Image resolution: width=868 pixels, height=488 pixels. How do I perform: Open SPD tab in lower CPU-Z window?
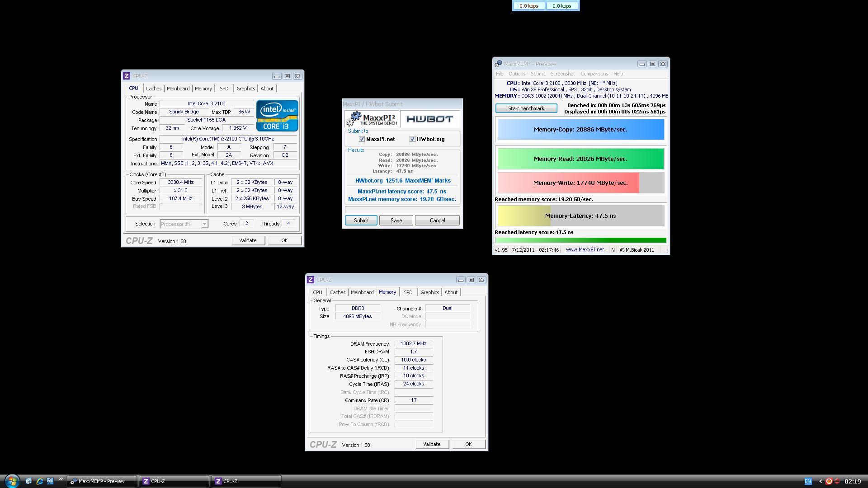(408, 292)
